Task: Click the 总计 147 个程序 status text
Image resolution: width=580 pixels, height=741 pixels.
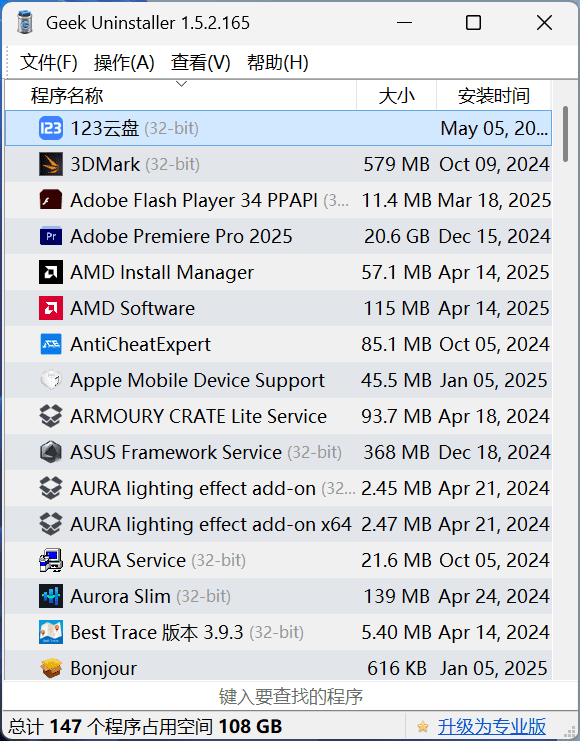Action: [x=145, y=726]
